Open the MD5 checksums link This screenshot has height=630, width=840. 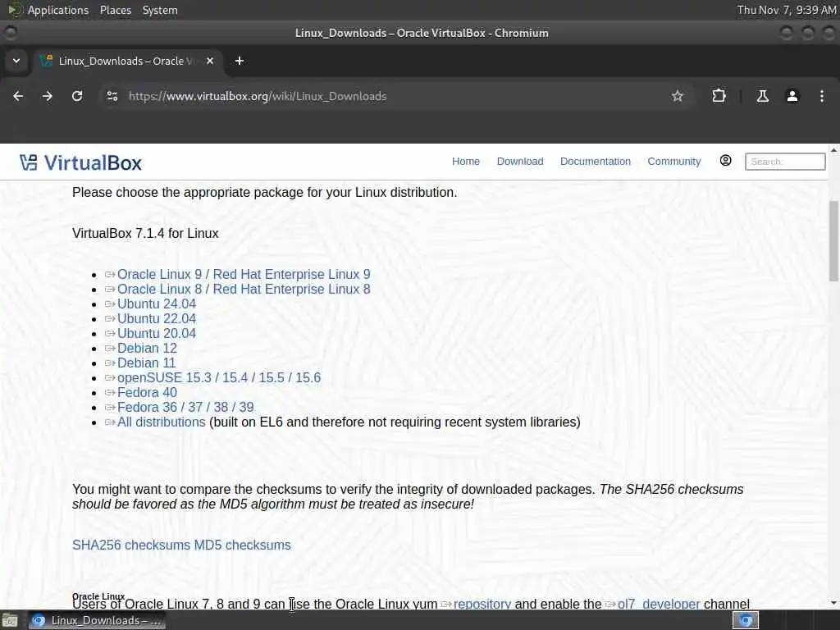tap(242, 545)
